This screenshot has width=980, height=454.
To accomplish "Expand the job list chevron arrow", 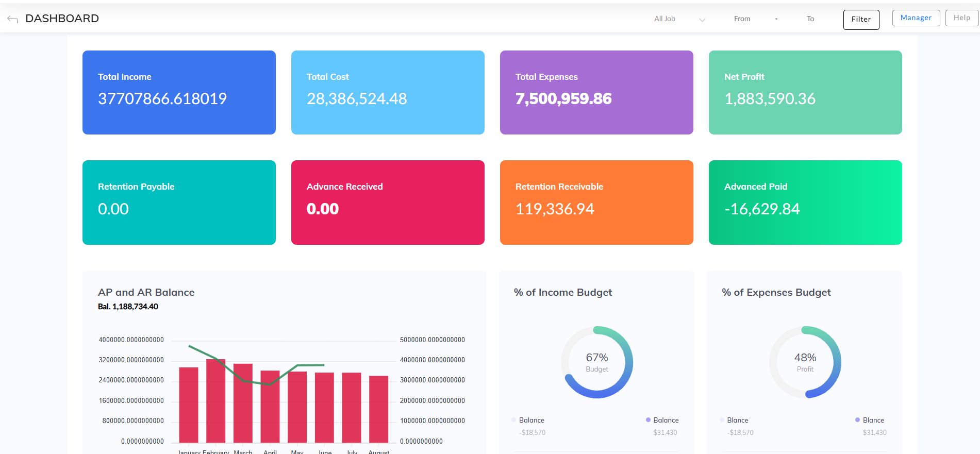I will point(702,20).
